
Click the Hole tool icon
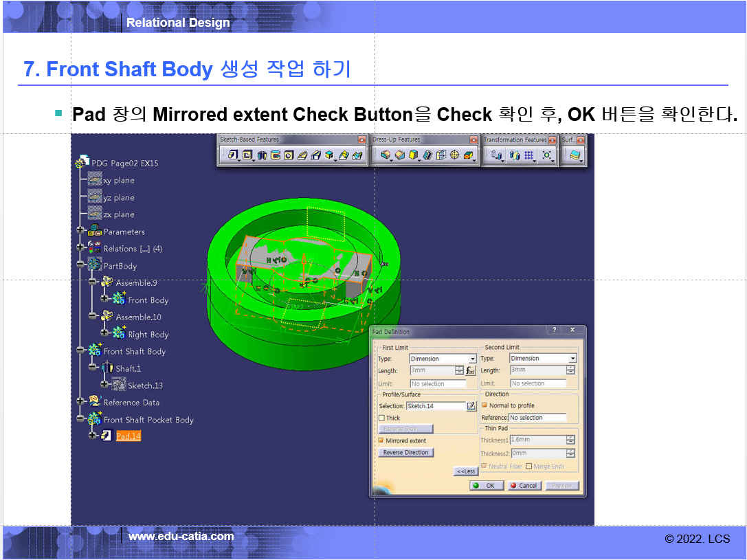click(x=289, y=156)
